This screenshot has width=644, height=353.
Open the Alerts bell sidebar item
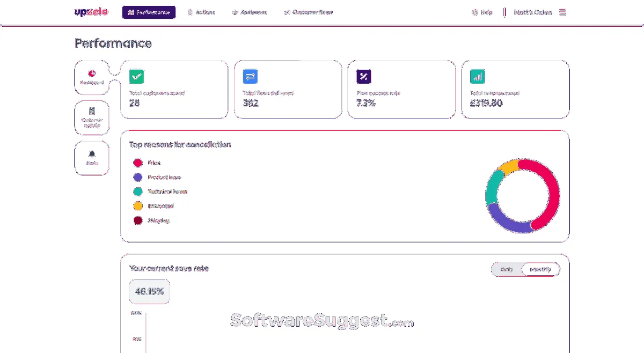[92, 158]
